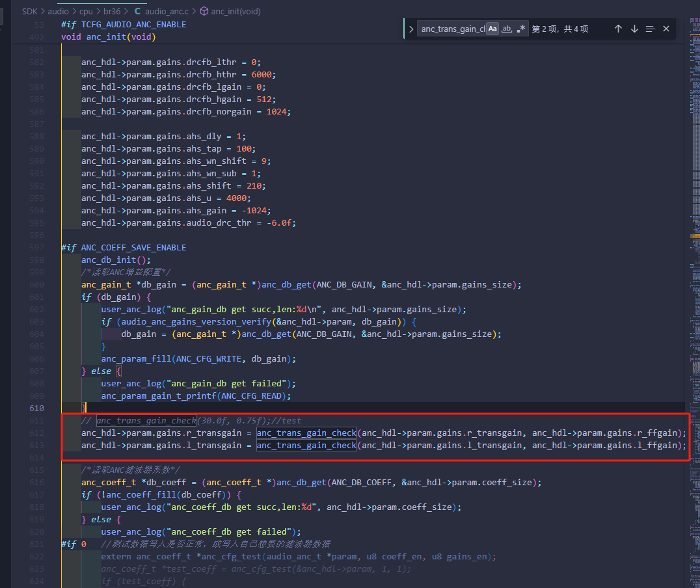Viewport: 700px width, 588px height.
Task: Toggle find in selection icon
Action: (650, 29)
